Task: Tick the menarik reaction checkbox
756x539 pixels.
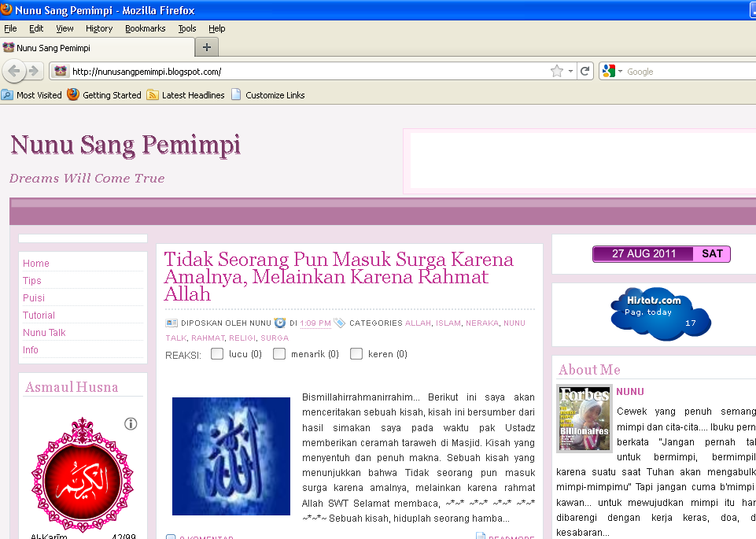Action: [x=279, y=354]
